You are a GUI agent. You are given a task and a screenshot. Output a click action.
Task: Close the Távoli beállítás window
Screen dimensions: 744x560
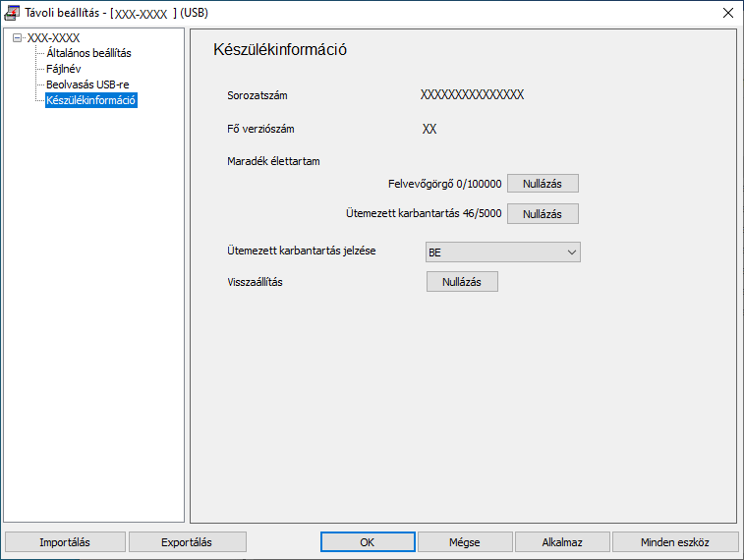tap(727, 13)
